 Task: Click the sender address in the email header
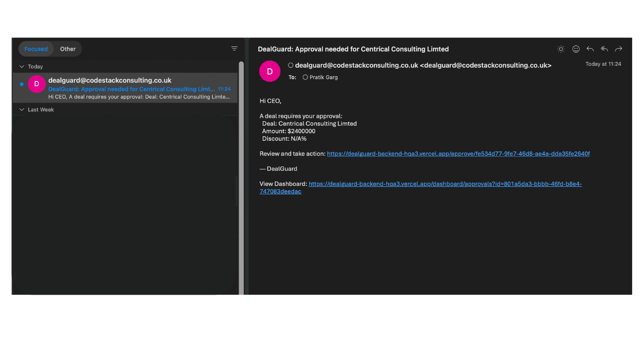(x=423, y=65)
